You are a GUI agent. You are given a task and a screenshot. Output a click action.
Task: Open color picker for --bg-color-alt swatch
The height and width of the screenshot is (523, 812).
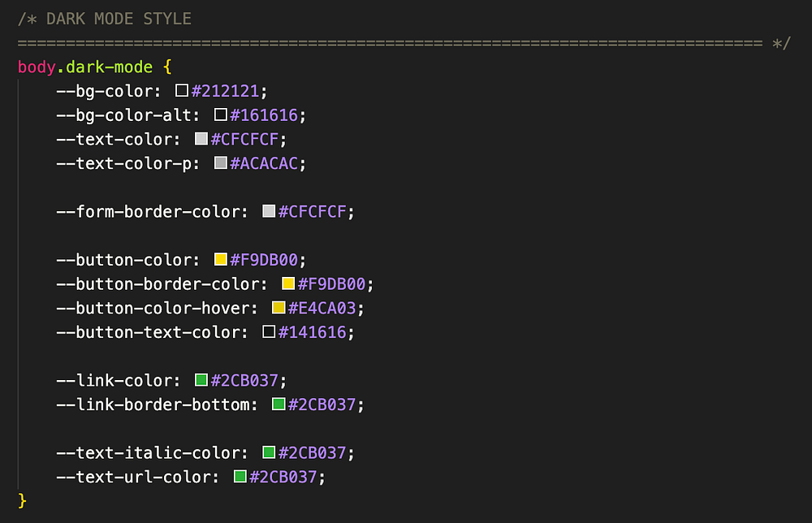click(221, 115)
